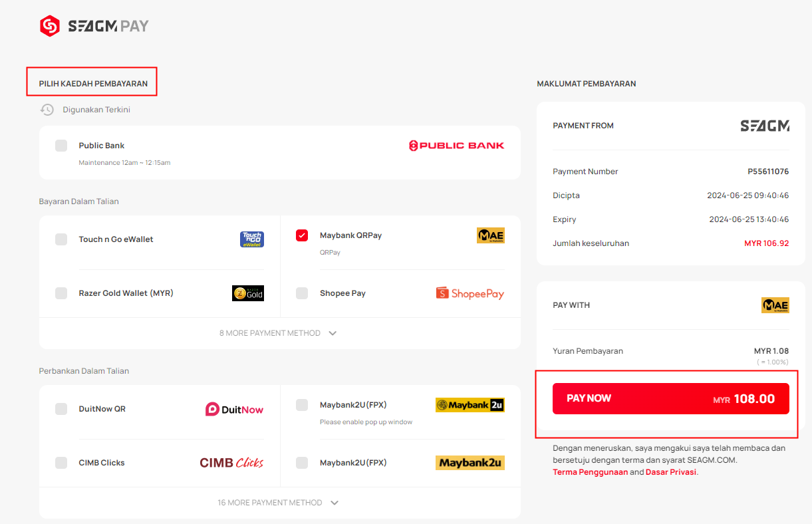Click the Perbankan Dalam Talian heading

pyautogui.click(x=84, y=371)
